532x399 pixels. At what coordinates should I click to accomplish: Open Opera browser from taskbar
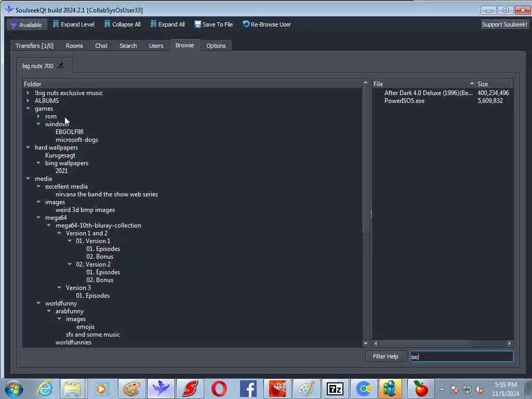coord(219,389)
